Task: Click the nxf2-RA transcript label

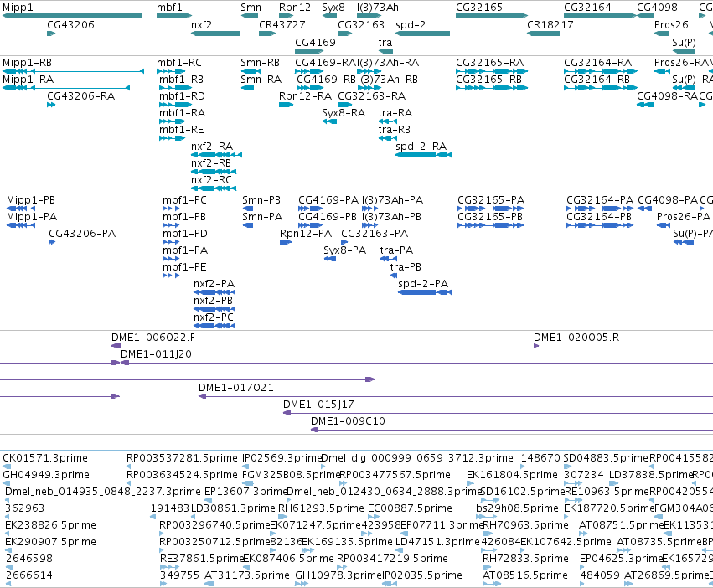Action: (x=212, y=147)
